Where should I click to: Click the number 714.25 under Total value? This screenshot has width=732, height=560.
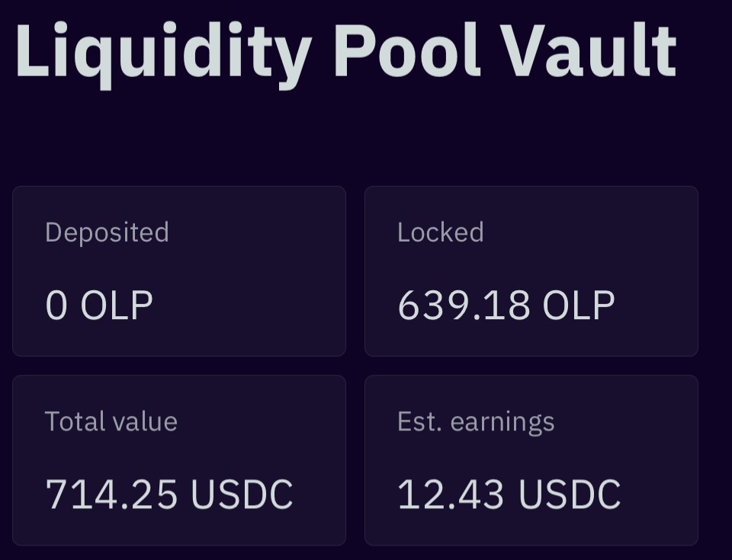point(111,494)
